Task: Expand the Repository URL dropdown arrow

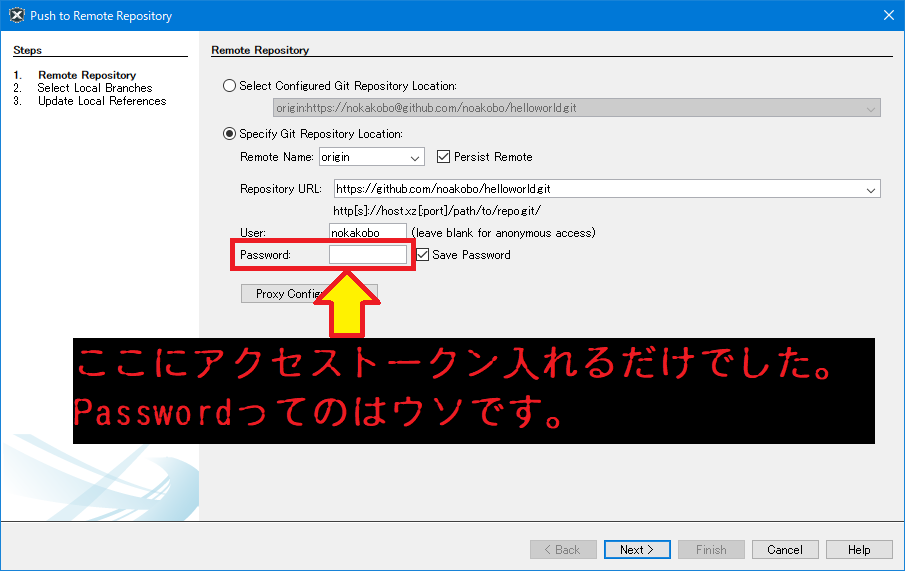Action: point(870,189)
